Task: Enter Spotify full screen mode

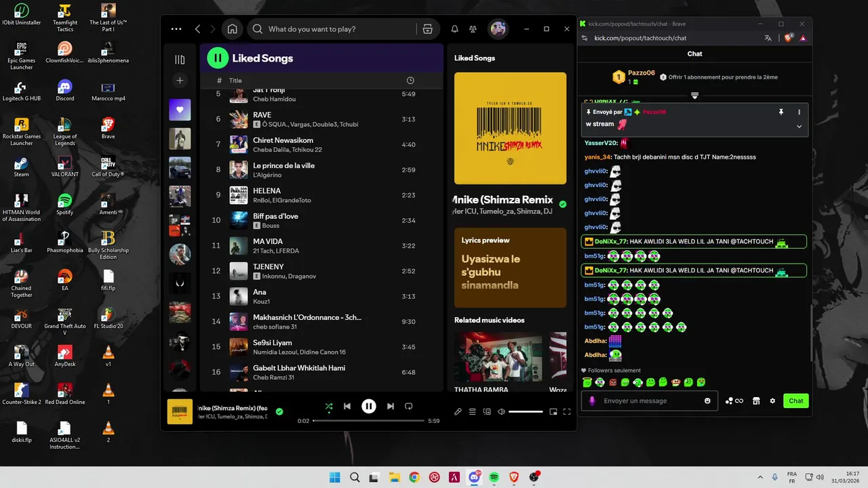Action: click(567, 411)
